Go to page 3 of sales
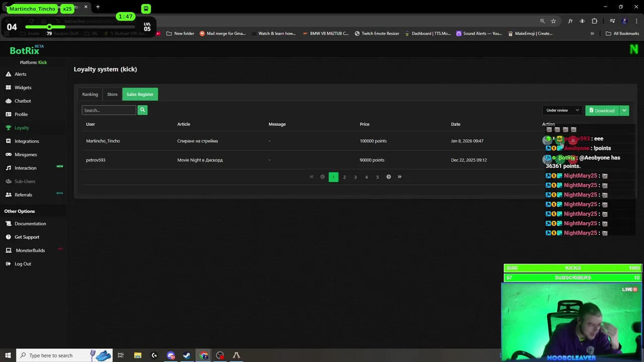This screenshot has width=644, height=362. [x=355, y=177]
